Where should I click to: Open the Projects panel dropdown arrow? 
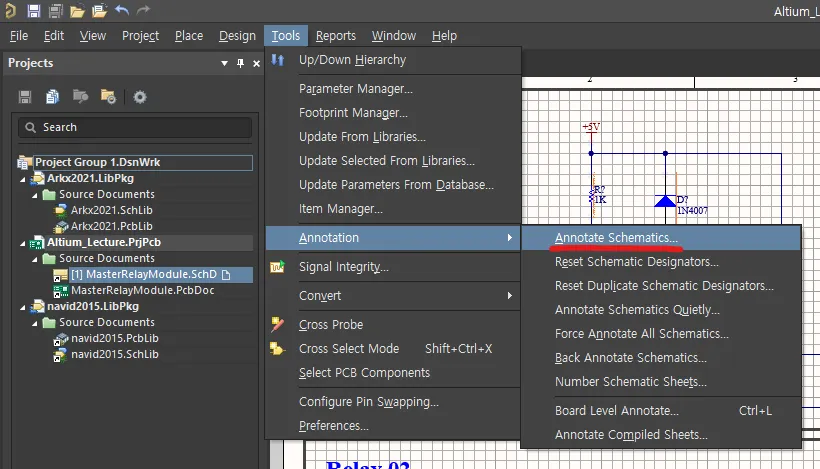[224, 63]
